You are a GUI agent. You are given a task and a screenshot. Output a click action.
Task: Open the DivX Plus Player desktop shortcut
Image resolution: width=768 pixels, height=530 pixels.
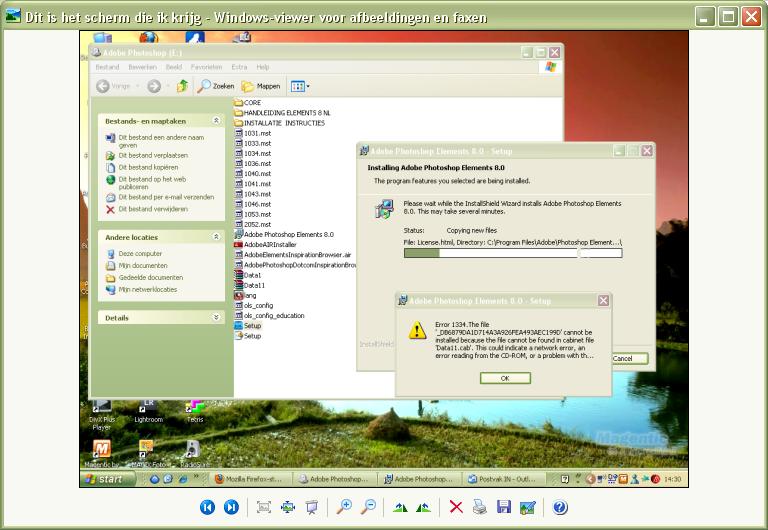(x=102, y=414)
